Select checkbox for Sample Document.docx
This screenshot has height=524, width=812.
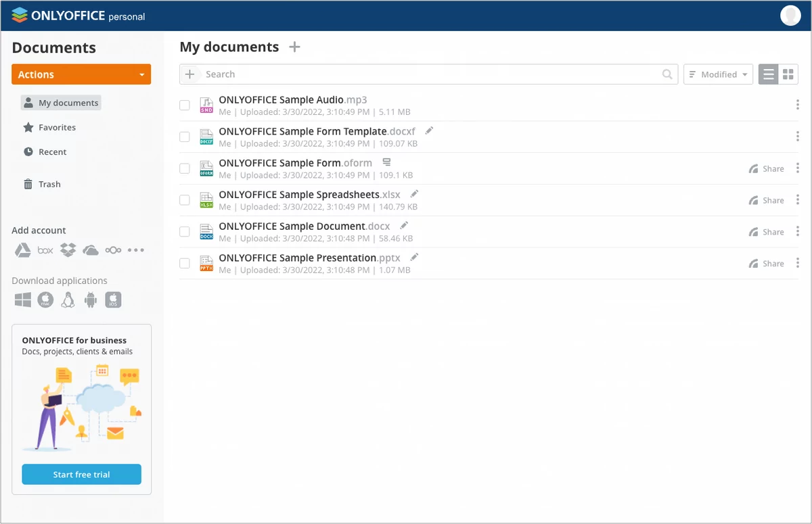pos(184,231)
